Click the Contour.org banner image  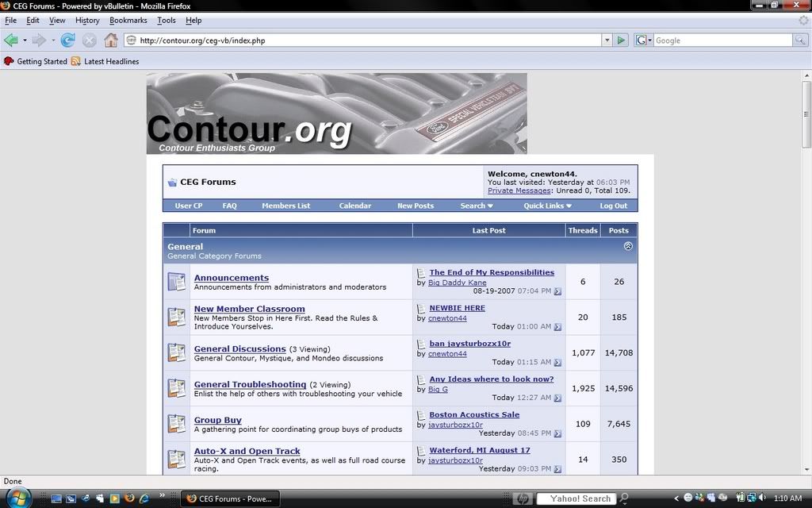coord(336,114)
